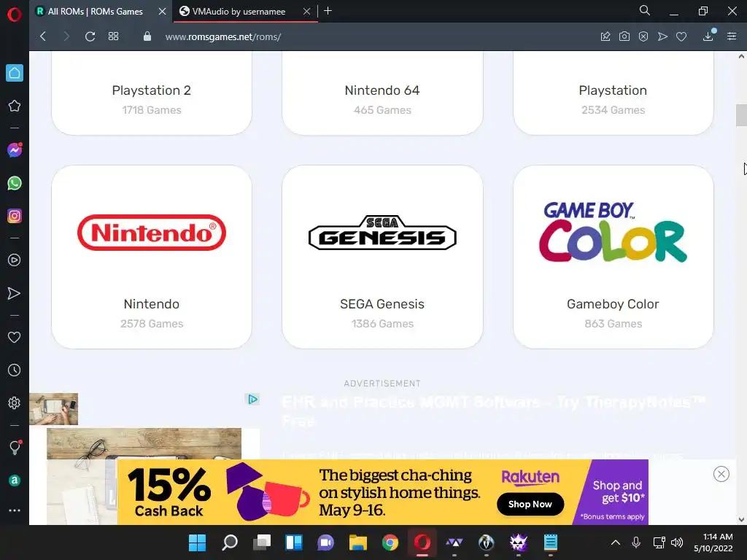Screen dimensions: 747x560
Task: Open the Bookmarks star in the sidebar
Action: tap(15, 106)
